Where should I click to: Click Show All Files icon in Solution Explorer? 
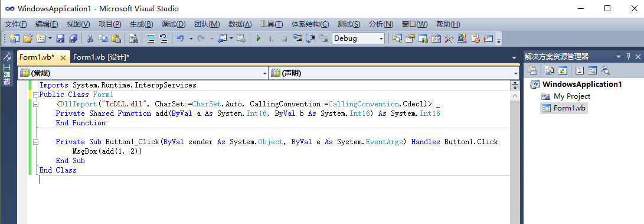(550, 70)
